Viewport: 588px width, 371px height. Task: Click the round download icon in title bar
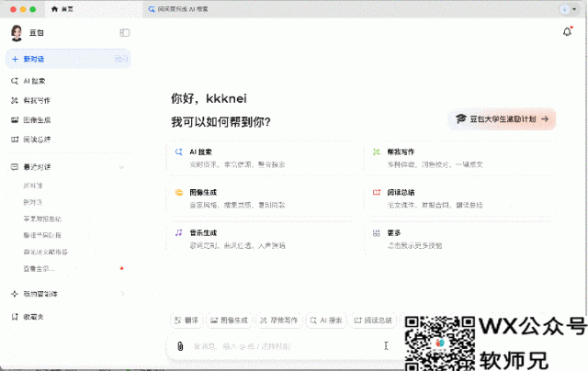pos(564,9)
